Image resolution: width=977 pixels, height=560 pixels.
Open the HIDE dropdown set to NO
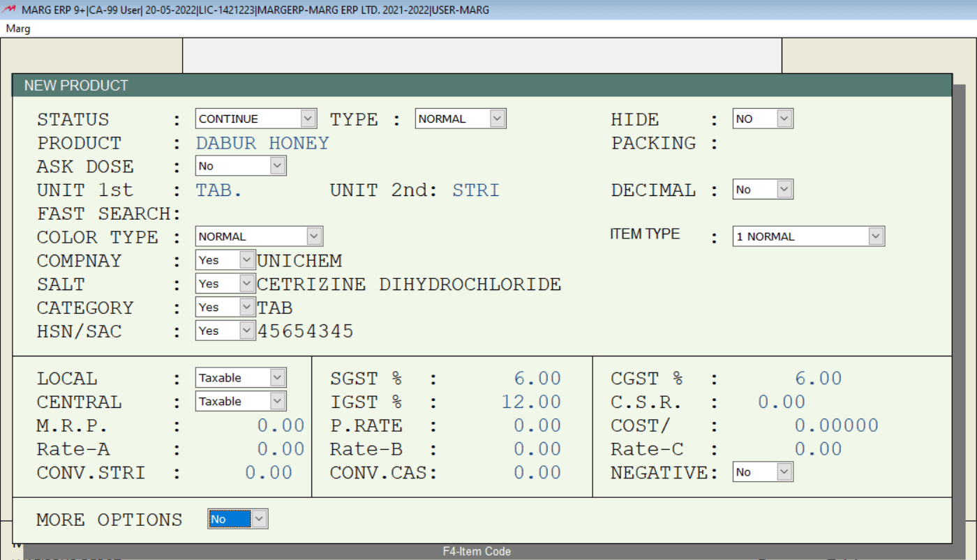tap(763, 119)
